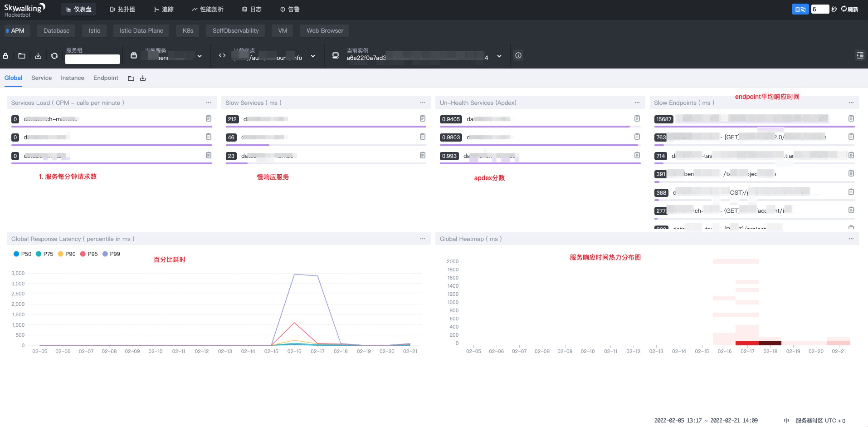Open the time range picker in footer

pyautogui.click(x=706, y=421)
